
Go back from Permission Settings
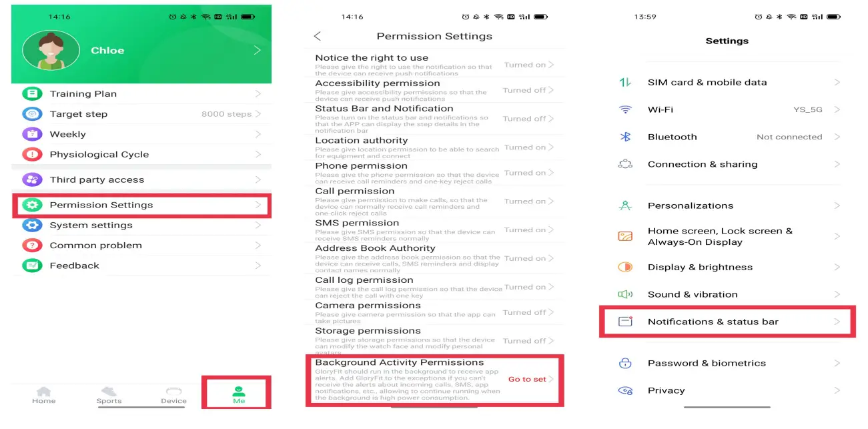tap(318, 36)
